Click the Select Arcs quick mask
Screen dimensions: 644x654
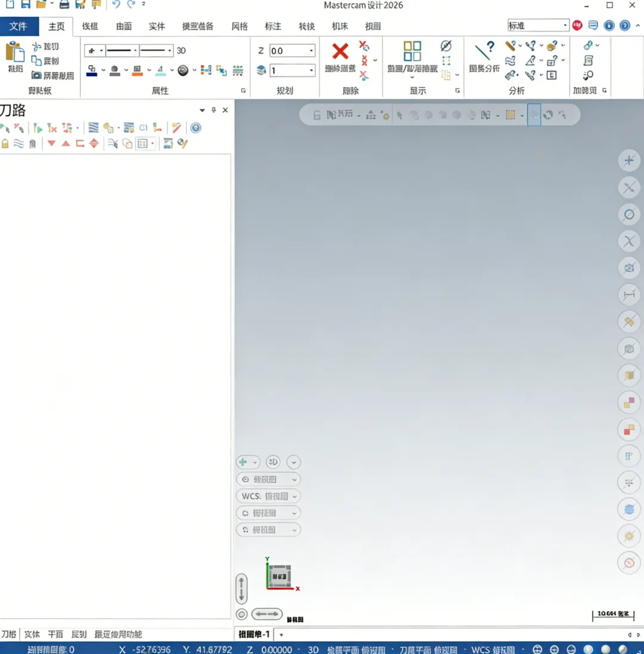[x=629, y=214]
